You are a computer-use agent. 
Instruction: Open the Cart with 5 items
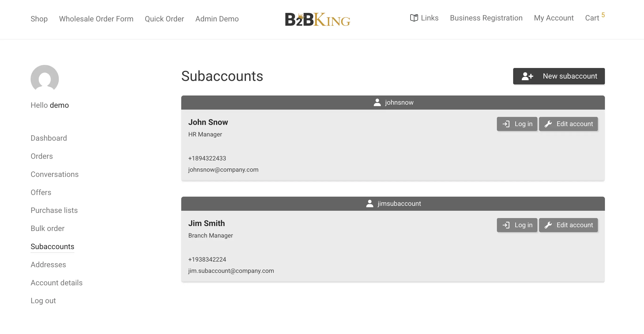click(x=592, y=18)
